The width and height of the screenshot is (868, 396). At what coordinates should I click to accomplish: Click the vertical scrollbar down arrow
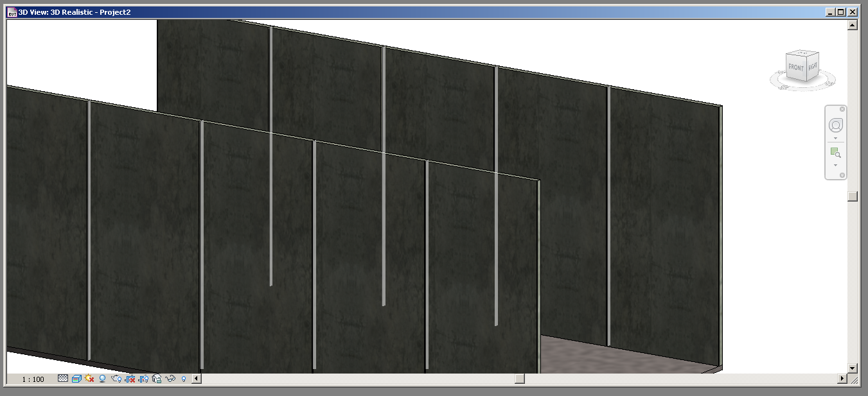click(x=853, y=368)
